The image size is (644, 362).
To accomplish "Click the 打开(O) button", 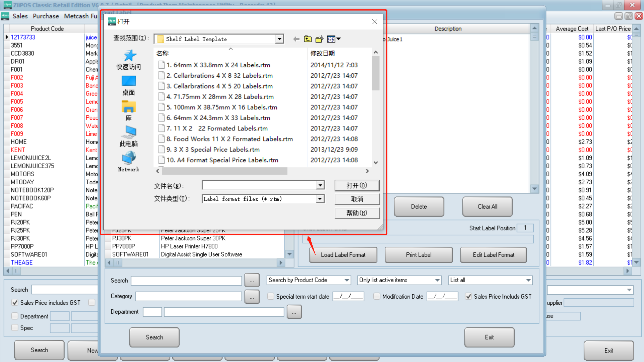I will tap(357, 185).
